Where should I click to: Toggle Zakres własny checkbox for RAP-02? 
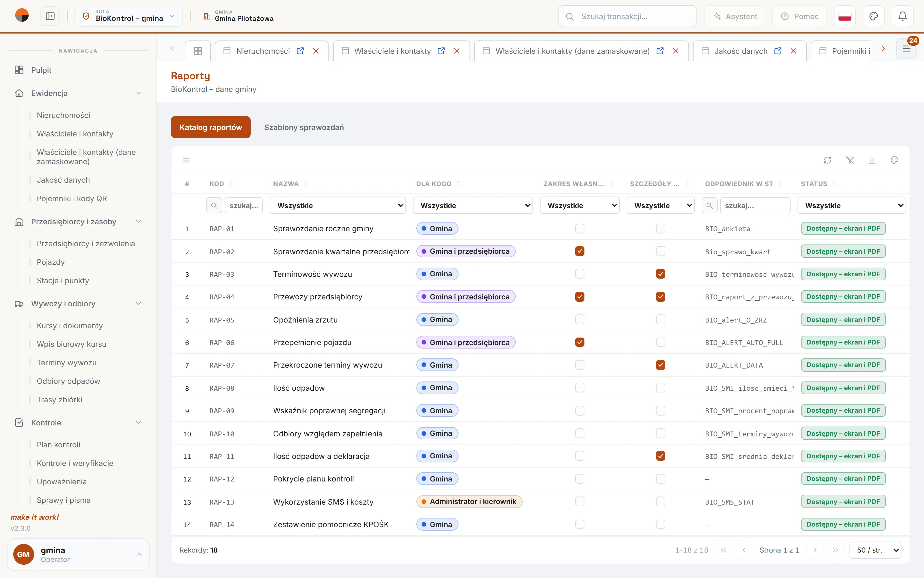[580, 251]
